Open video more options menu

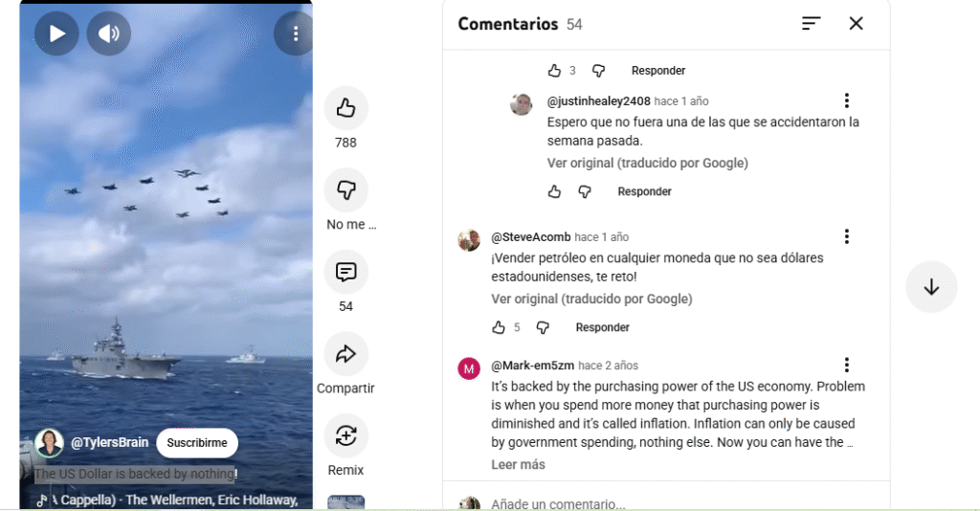point(296,33)
